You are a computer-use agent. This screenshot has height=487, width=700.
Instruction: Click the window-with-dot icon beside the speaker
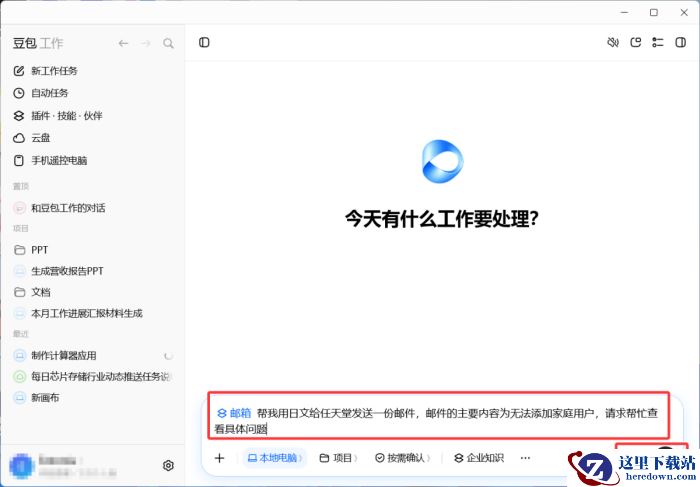click(635, 42)
